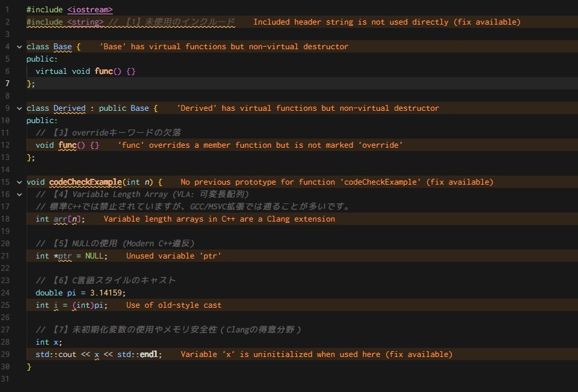Click the "'Base' has virtual functions" warning

pos(224,47)
